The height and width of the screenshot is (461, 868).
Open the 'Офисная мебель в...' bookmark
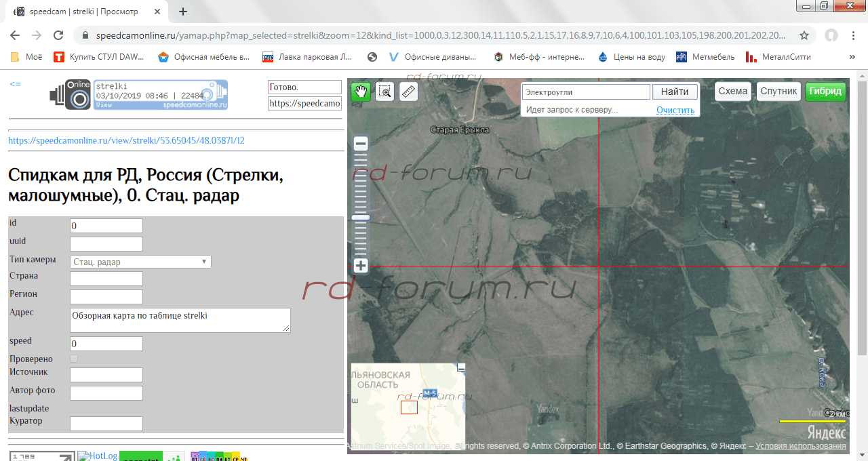pyautogui.click(x=203, y=57)
